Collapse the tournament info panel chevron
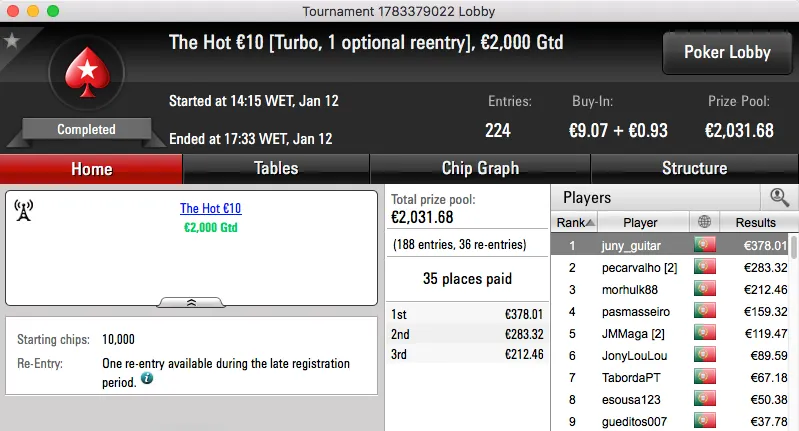Screen dimensions: 799x431 [191, 301]
